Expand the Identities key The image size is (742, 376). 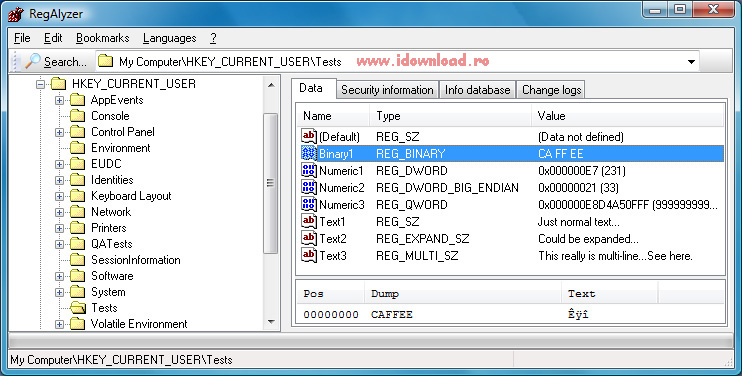click(x=60, y=181)
